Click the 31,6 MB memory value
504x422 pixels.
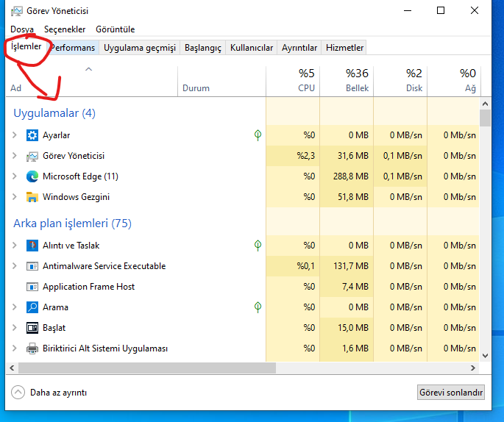[353, 156]
